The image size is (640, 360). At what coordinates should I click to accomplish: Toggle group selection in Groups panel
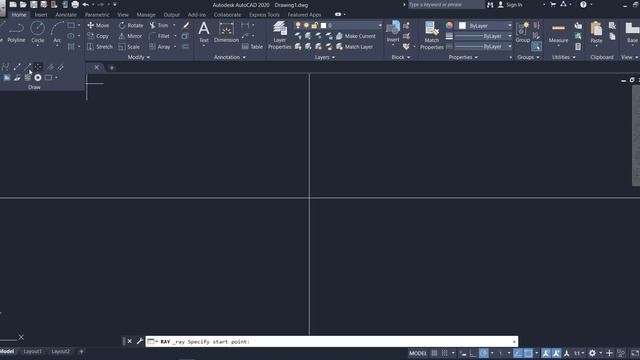(x=536, y=47)
